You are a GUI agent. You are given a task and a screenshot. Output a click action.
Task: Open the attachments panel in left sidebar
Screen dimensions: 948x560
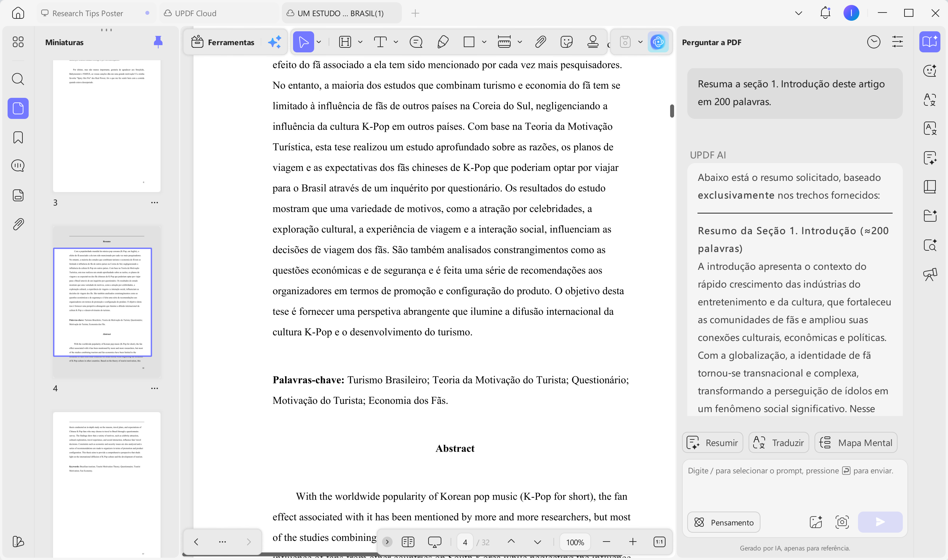[18, 224]
